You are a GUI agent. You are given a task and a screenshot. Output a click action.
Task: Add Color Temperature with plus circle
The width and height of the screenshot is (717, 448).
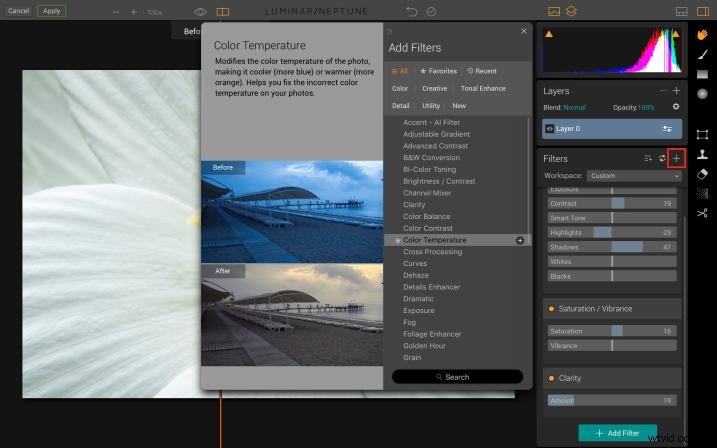coord(520,240)
